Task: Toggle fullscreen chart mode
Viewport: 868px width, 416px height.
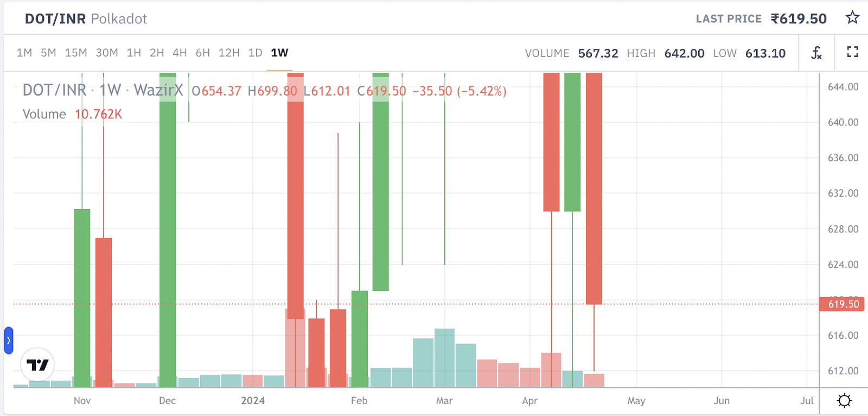Action: tap(852, 52)
